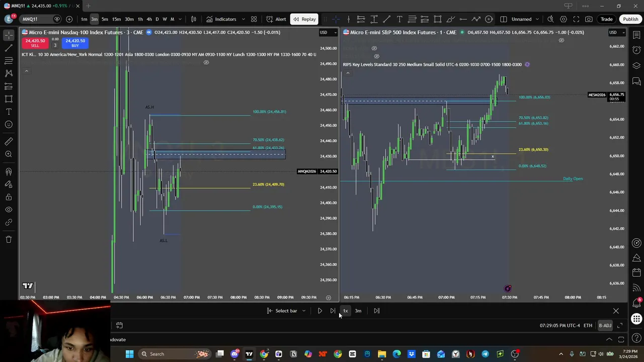Collapse the S&P chart indicator legend arrow
644x362 pixels.
(x=348, y=73)
